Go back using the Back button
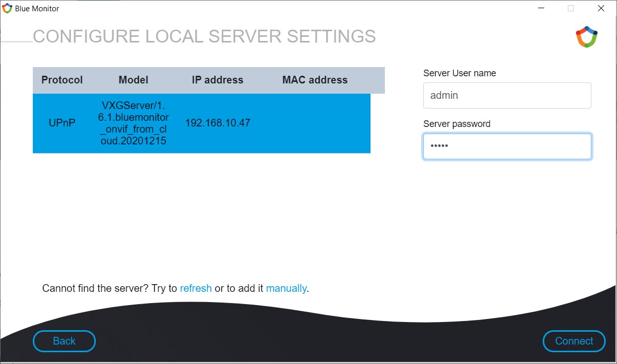 [64, 341]
